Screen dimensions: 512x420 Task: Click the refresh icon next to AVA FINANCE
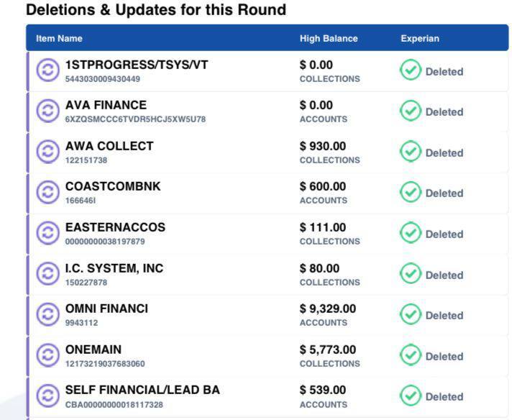[47, 111]
